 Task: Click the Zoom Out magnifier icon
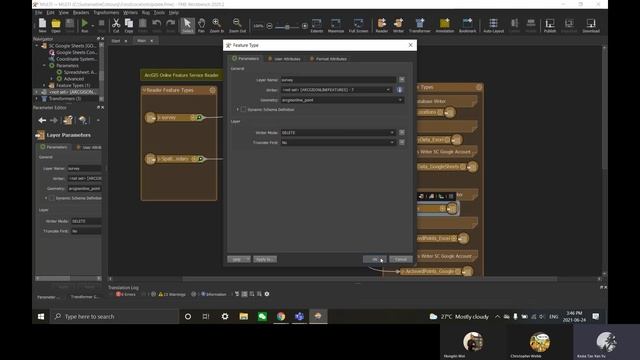coord(237,25)
